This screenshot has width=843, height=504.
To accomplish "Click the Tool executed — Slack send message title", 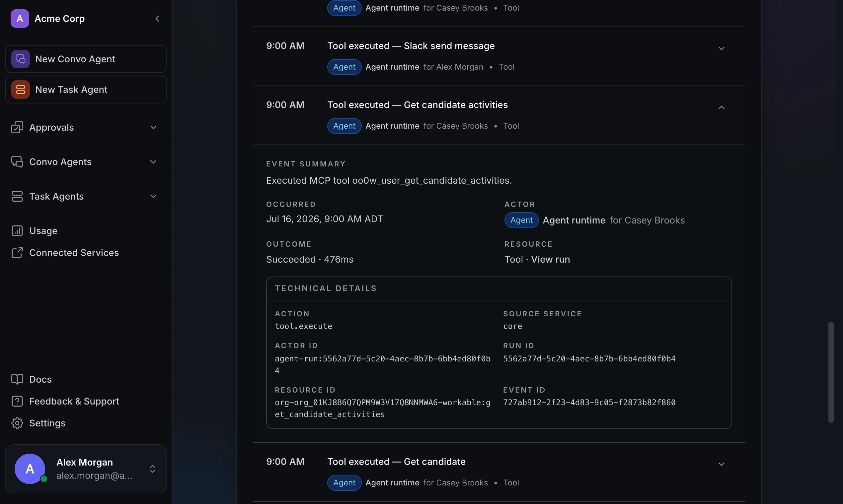I will tap(411, 46).
